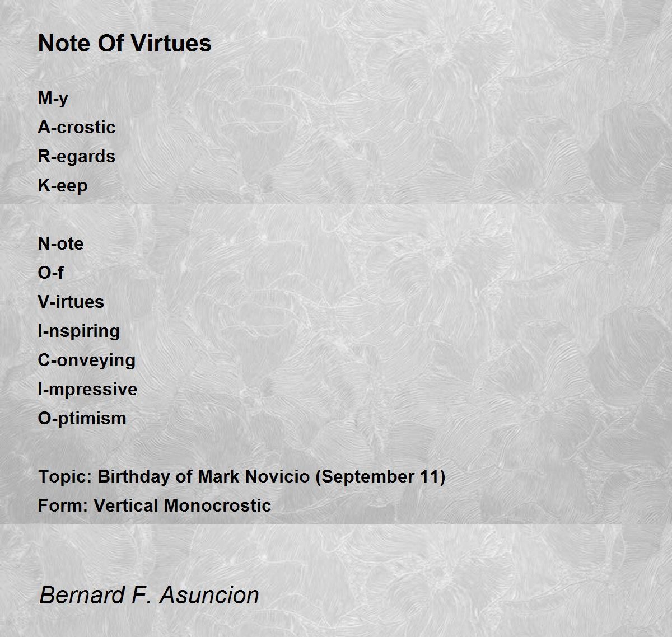Click the line I-nspiring
The width and height of the screenshot is (672, 637).
(x=78, y=331)
